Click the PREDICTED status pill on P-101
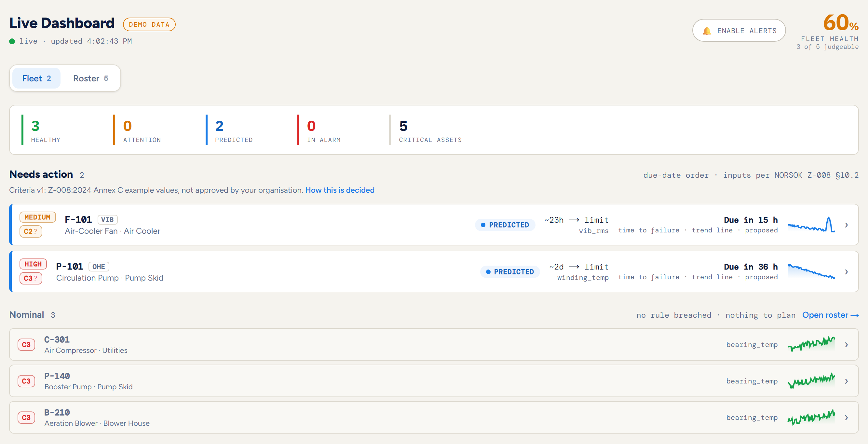Viewport: 868px width, 444px height. pyautogui.click(x=509, y=272)
